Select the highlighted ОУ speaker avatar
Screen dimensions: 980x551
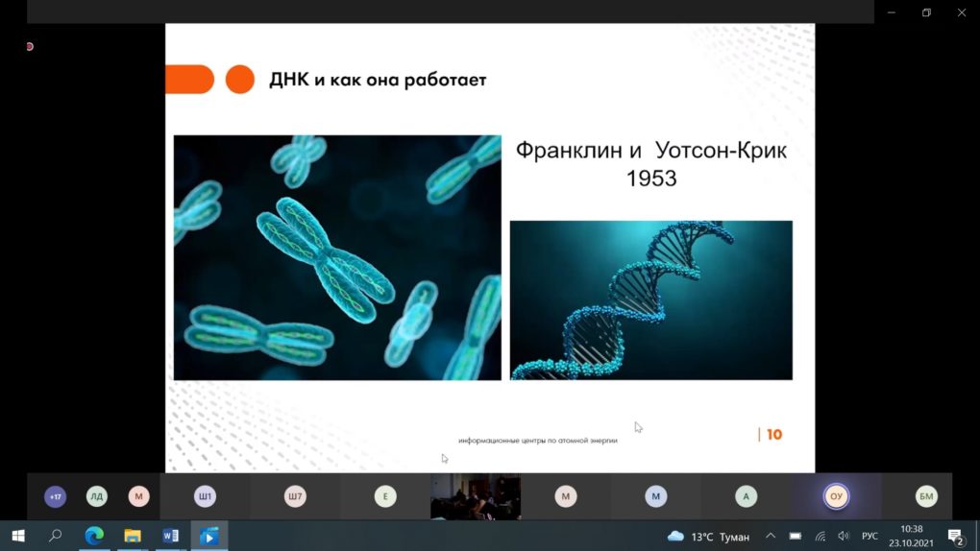[836, 496]
